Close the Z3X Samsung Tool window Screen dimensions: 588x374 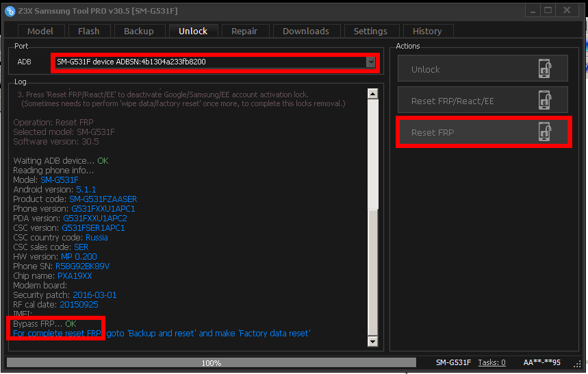[x=567, y=10]
